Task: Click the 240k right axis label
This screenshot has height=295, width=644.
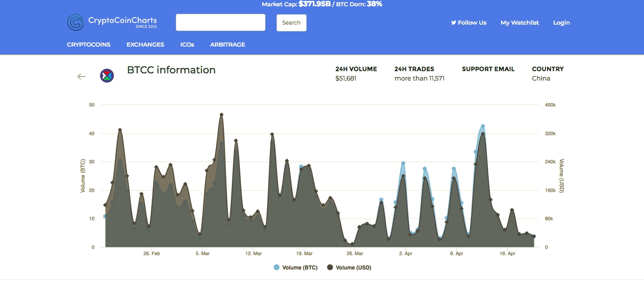Action: (550, 162)
